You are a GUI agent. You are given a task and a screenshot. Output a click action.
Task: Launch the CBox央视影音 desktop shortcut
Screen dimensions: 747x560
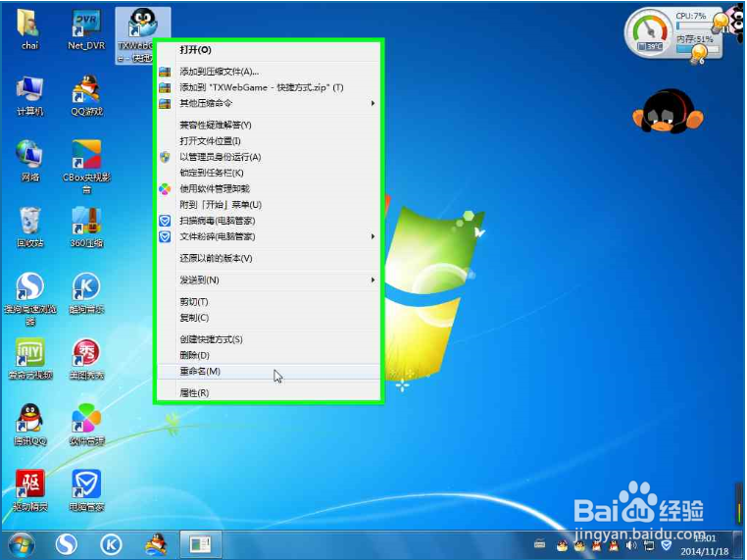[x=86, y=166]
